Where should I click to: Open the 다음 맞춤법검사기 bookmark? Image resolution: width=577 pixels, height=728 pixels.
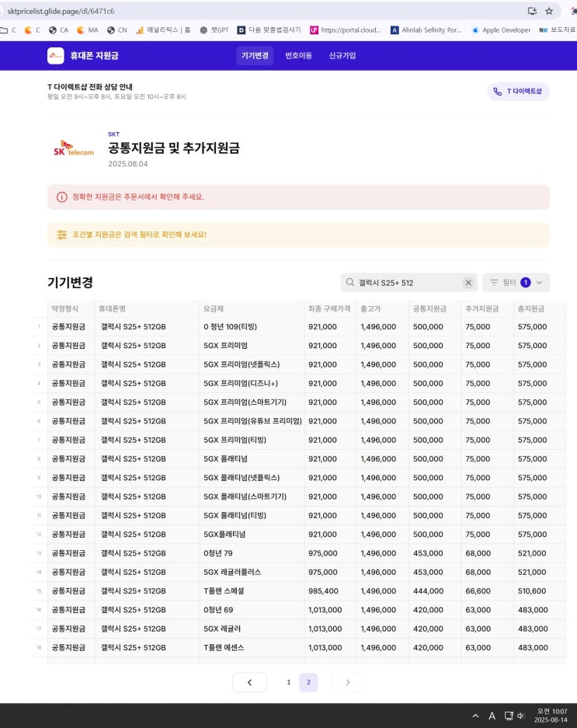click(x=269, y=30)
